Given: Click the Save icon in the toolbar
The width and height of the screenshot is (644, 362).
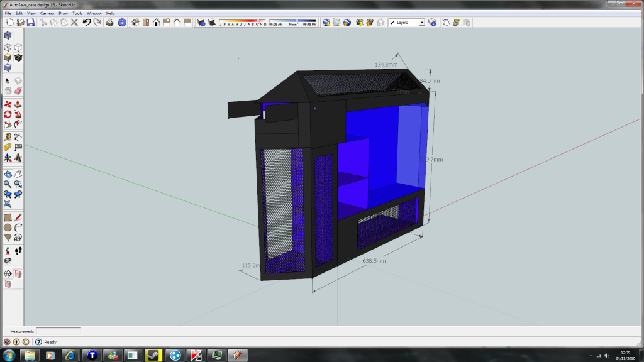Looking at the screenshot, I should coord(30,23).
